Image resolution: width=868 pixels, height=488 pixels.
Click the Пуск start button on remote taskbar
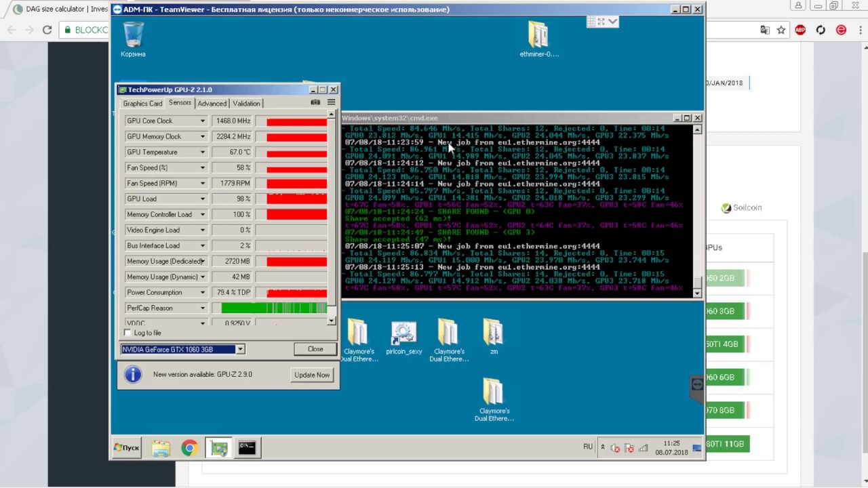click(x=127, y=447)
